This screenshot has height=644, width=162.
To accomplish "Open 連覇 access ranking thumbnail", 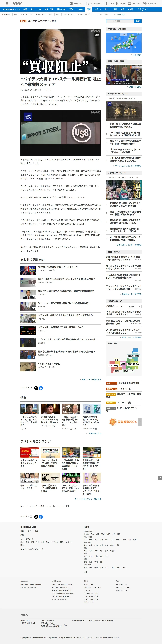I will coord(124,190).
